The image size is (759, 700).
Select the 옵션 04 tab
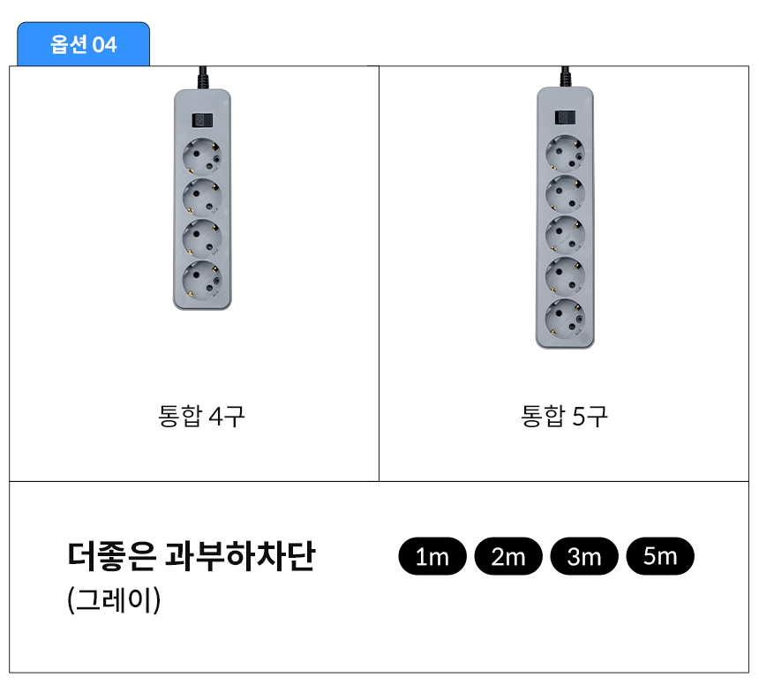pos(83,44)
